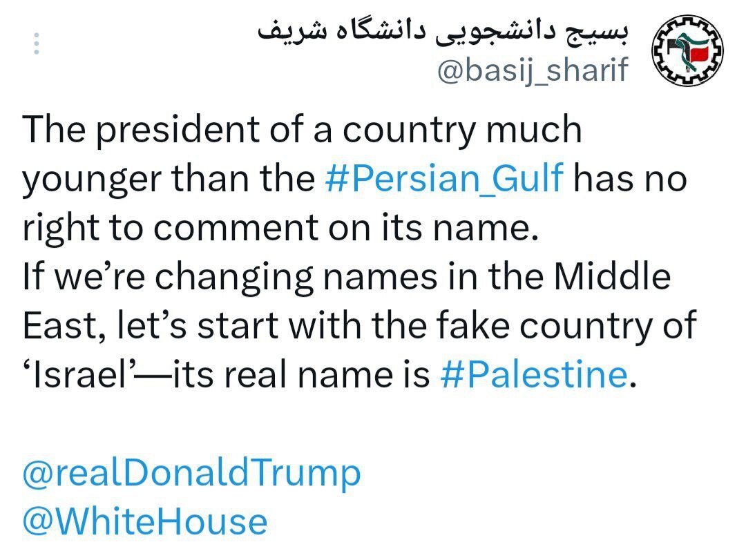746x560 pixels.
Task: Click the tweet line starting "The president of"
Action: tap(302, 130)
